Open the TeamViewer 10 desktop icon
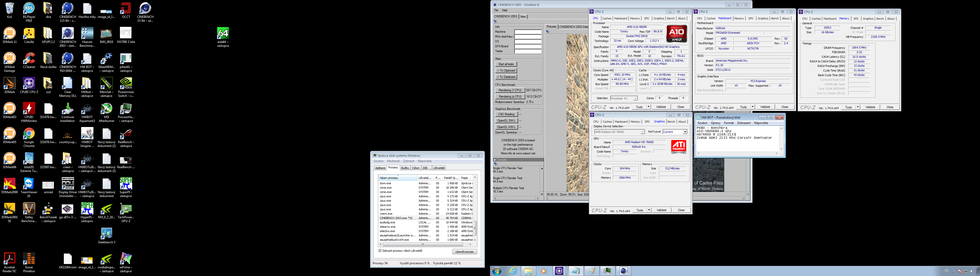This screenshot has height=276, width=980. (x=29, y=188)
